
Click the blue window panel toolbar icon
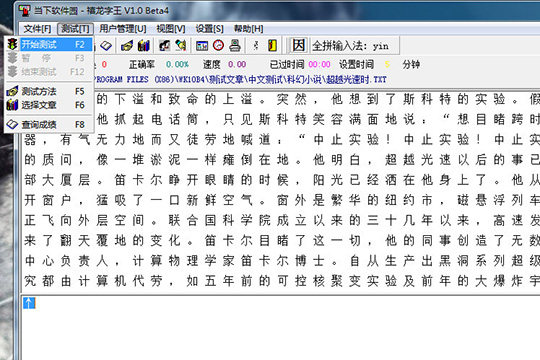[202, 46]
